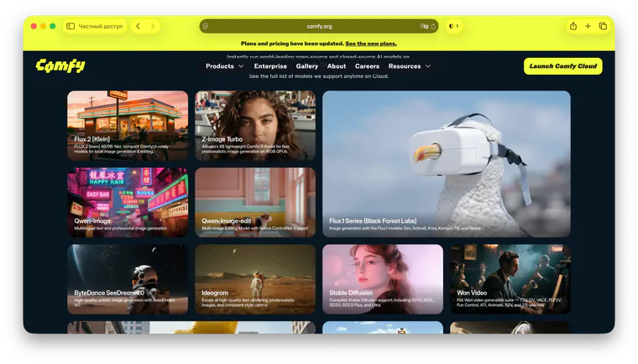This screenshot has width=638, height=364.
Task: Open the privacy shield report button
Action: [453, 26]
